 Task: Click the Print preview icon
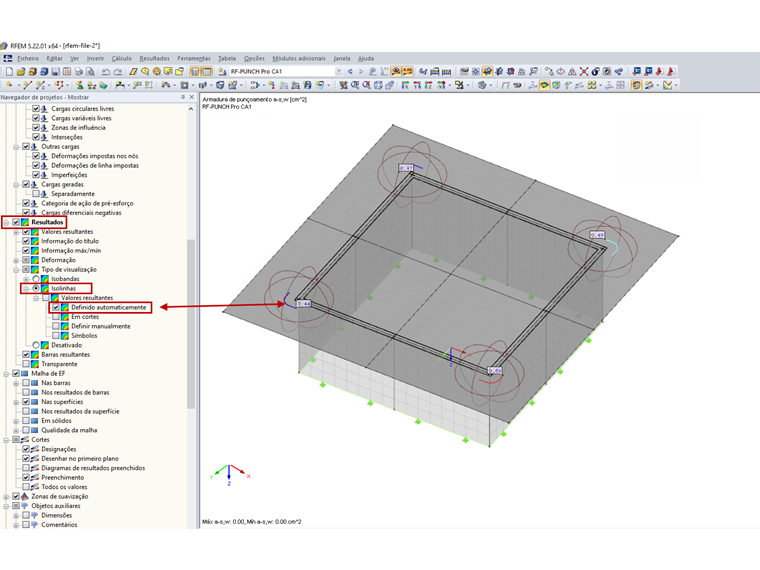click(90, 71)
